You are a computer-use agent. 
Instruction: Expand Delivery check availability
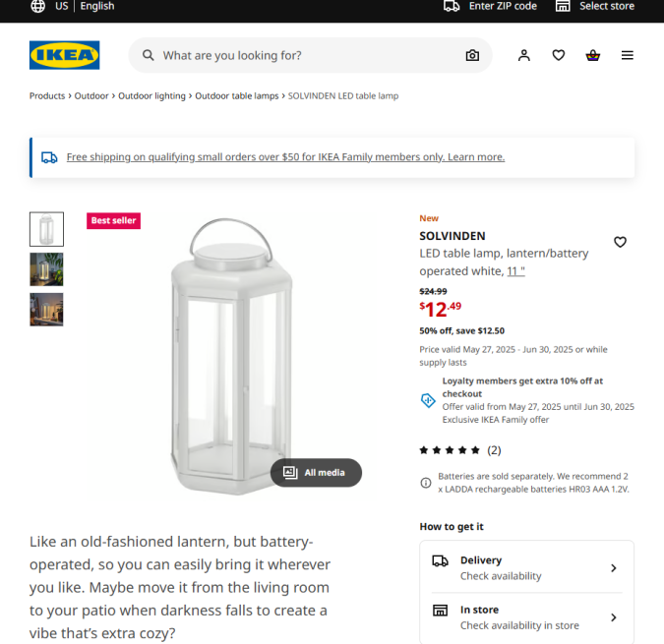526,567
